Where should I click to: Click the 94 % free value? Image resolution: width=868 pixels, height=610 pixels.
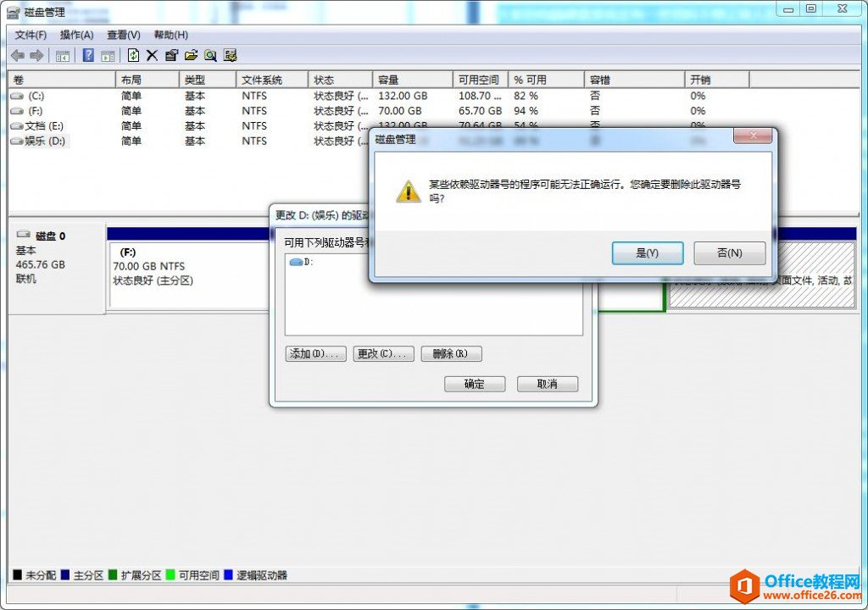526,111
